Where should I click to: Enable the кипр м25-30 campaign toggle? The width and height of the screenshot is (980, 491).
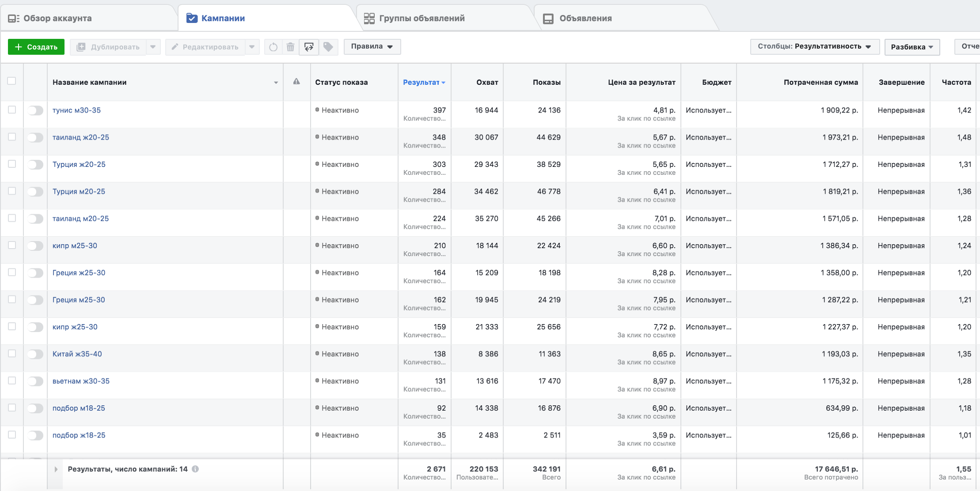point(35,246)
